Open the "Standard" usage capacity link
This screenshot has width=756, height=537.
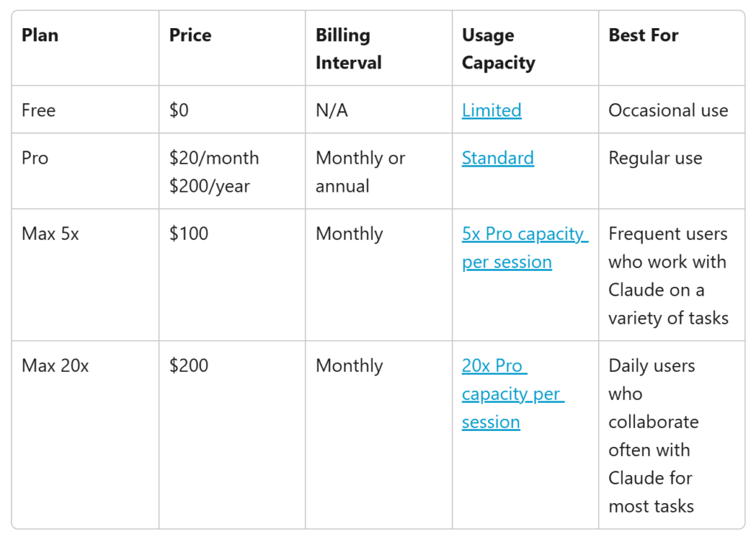[498, 159]
